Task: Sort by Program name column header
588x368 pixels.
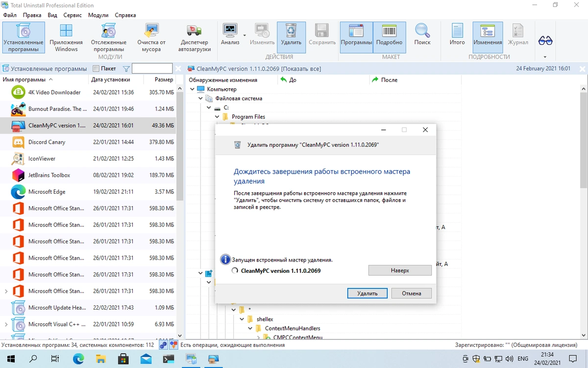Action: click(45, 79)
